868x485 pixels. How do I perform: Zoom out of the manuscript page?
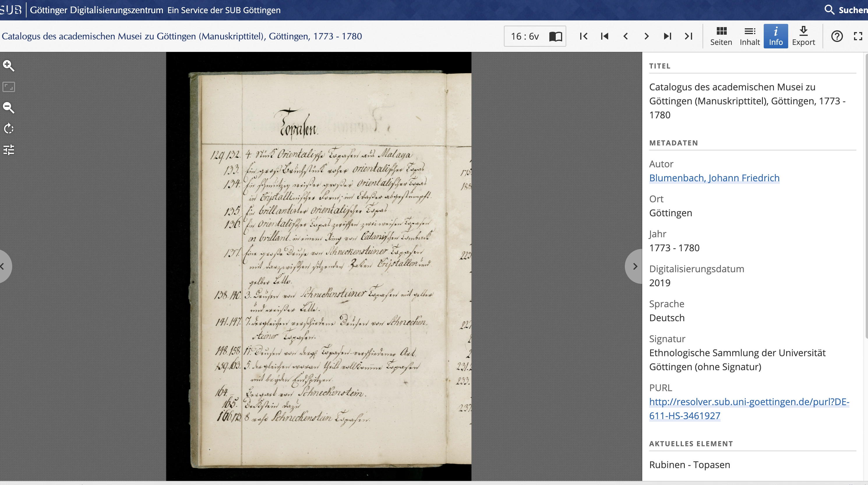[8, 108]
